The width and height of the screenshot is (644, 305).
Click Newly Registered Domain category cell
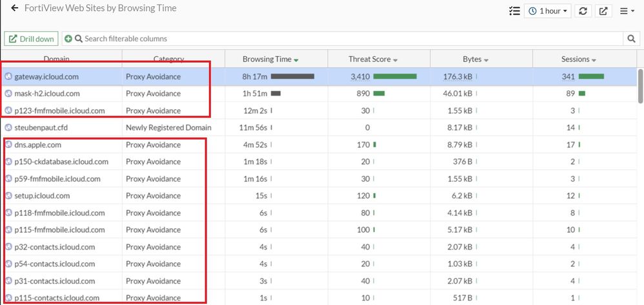click(168, 127)
